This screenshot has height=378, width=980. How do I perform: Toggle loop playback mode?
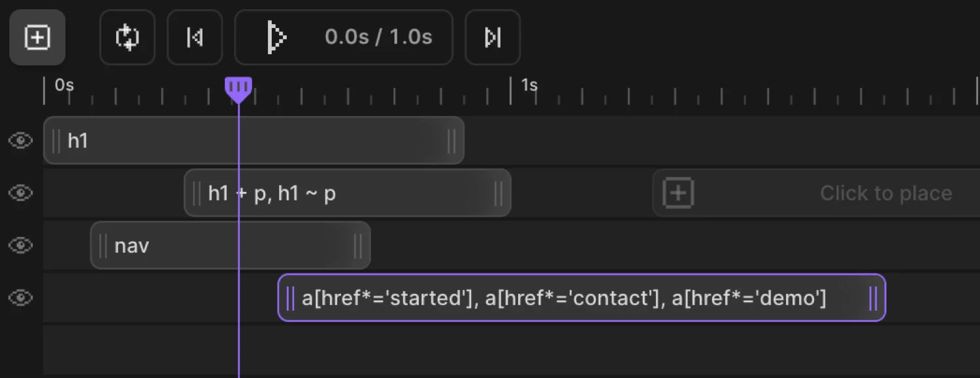tap(127, 37)
